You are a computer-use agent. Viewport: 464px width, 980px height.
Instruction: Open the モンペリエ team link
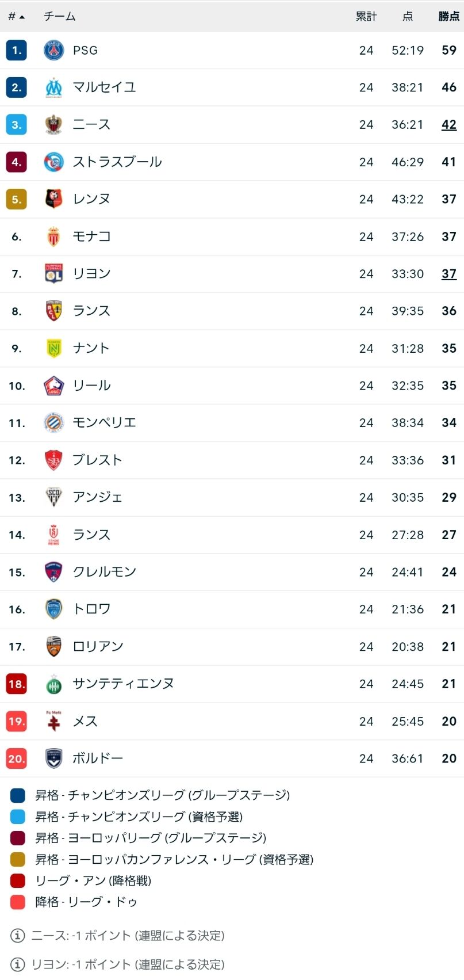pyautogui.click(x=104, y=423)
